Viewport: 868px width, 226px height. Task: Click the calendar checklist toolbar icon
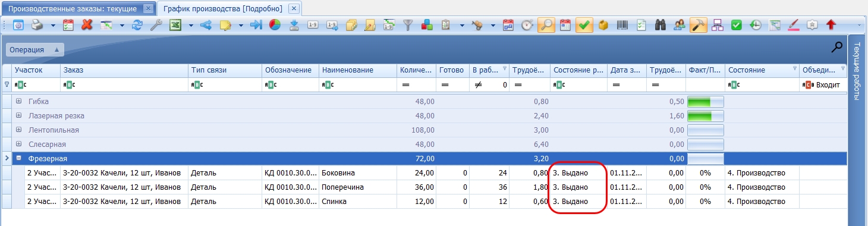68,25
